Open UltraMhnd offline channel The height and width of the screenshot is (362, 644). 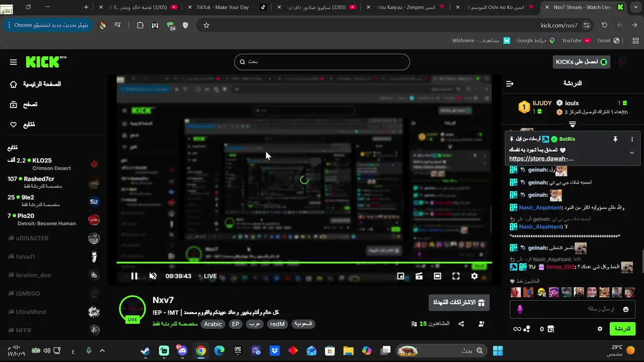point(53,312)
